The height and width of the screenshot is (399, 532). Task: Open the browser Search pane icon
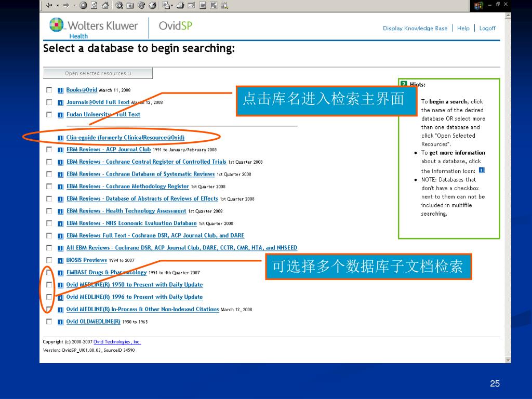pyautogui.click(x=119, y=5)
